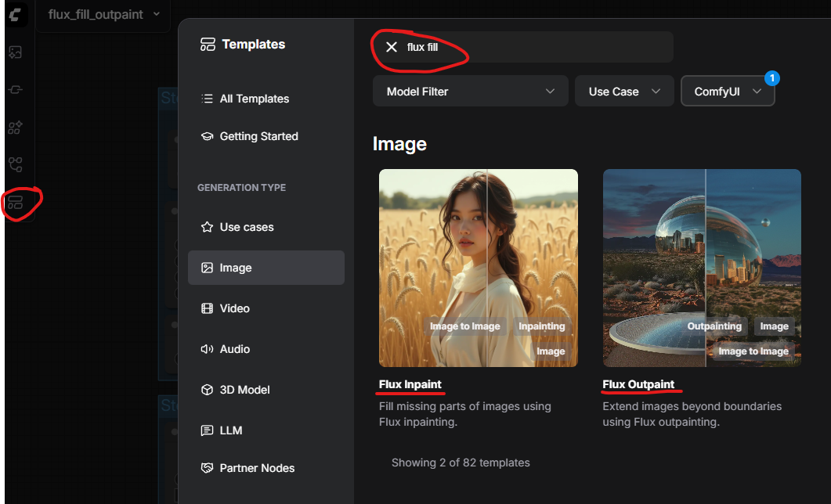Open the model library icon in the sidebar
Viewport: 831px width, 504px height.
(x=16, y=127)
